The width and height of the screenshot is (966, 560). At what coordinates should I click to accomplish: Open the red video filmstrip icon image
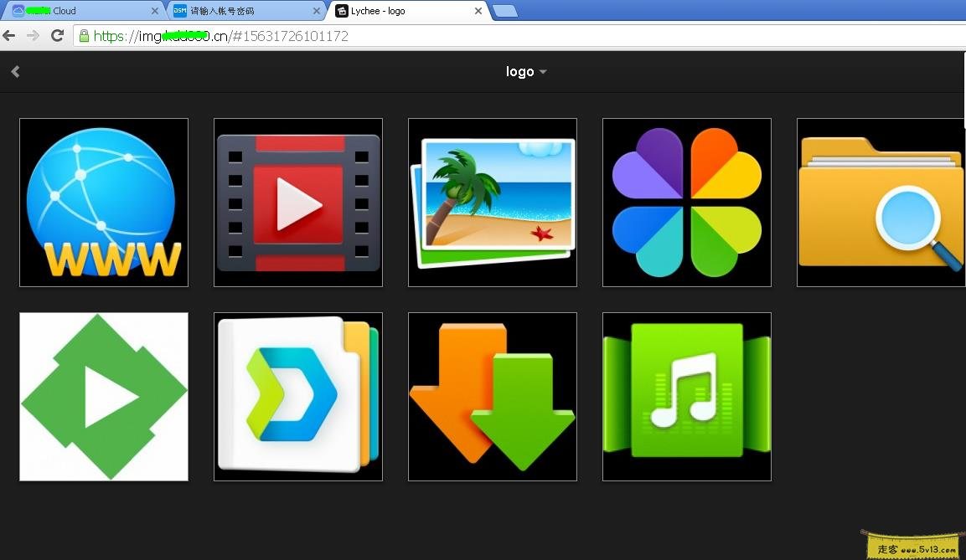pos(298,203)
